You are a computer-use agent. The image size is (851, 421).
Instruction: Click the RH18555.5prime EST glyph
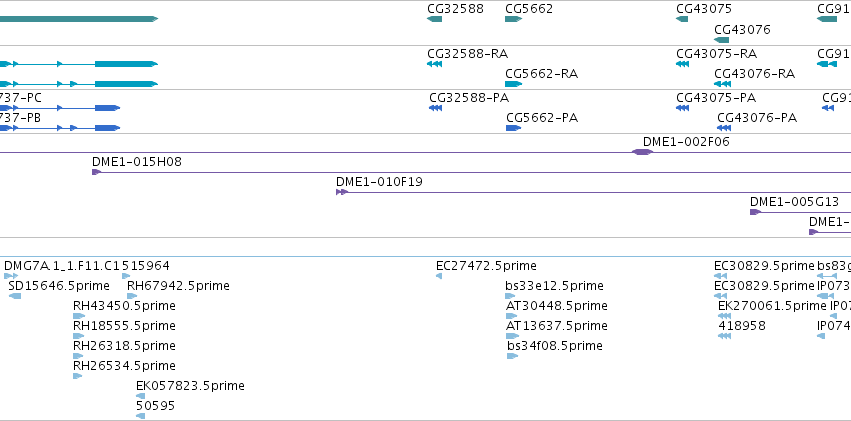click(x=78, y=336)
